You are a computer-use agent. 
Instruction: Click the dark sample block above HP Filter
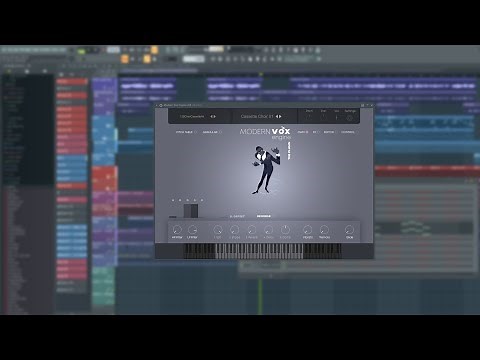tap(191, 211)
